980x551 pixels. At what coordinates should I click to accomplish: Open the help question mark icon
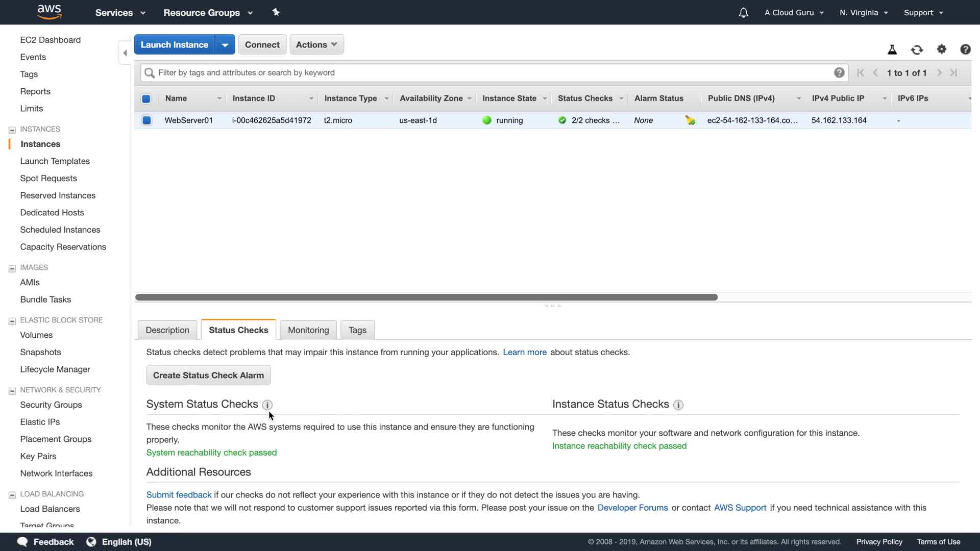(x=965, y=49)
